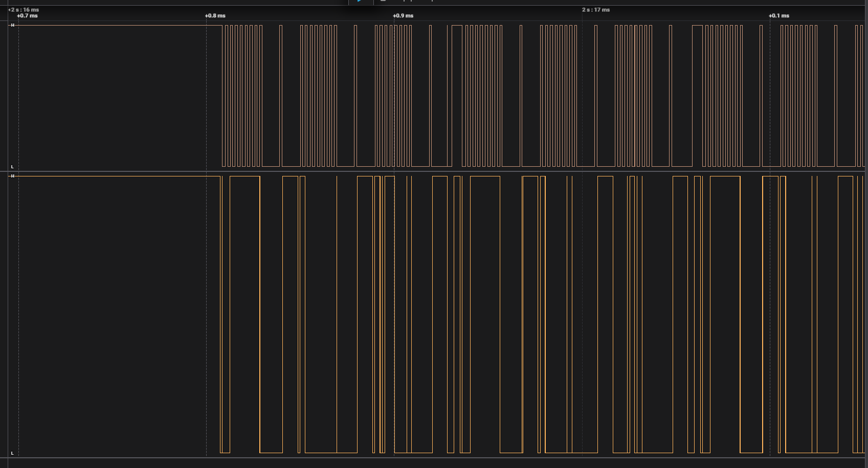This screenshot has height=468, width=868.
Task: Click the first falling edge on the lower channel
Action: click(x=220, y=315)
